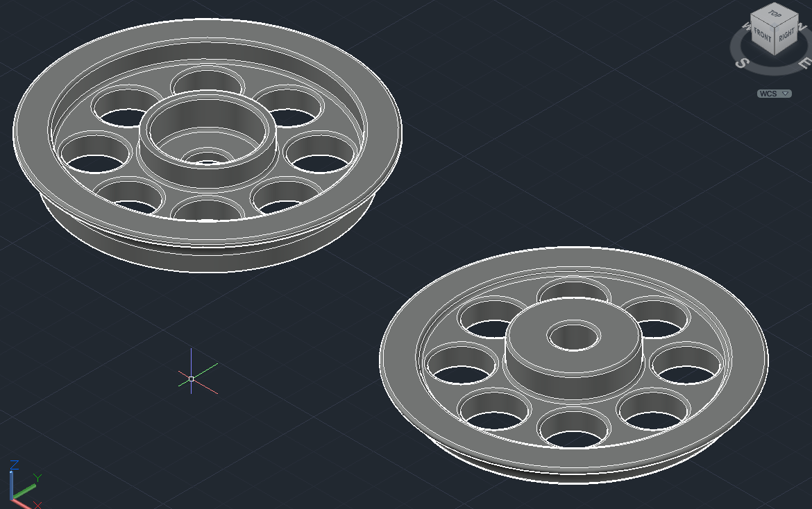Click the E compass letter on ViewCube ring
The image size is (812, 509).
point(804,62)
